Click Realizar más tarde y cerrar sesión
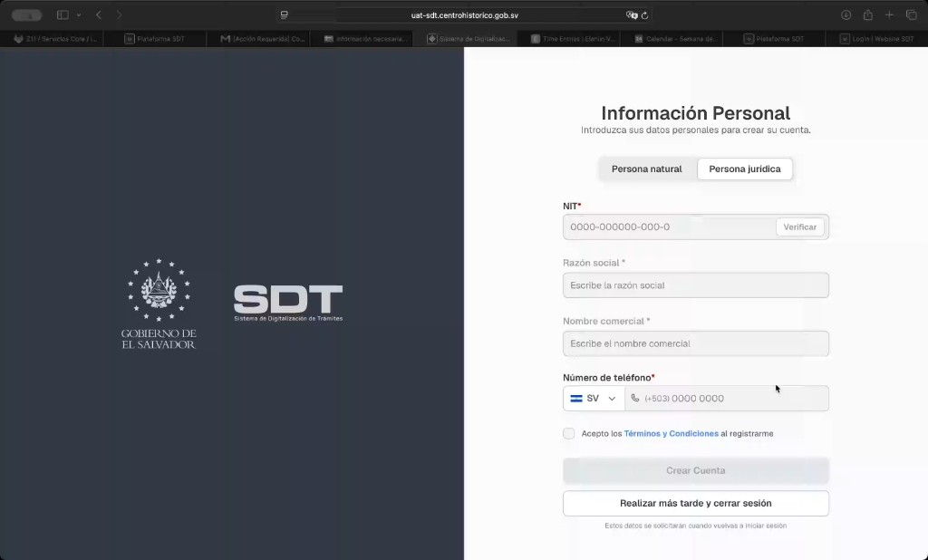Screen dimensions: 928x560 pos(696,503)
